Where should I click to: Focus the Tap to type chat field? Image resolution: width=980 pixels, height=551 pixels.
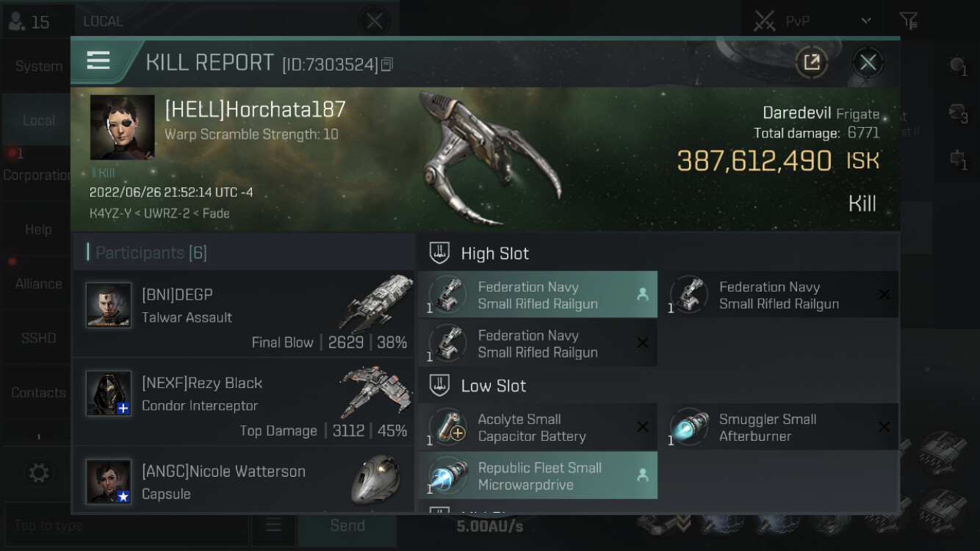(x=126, y=525)
